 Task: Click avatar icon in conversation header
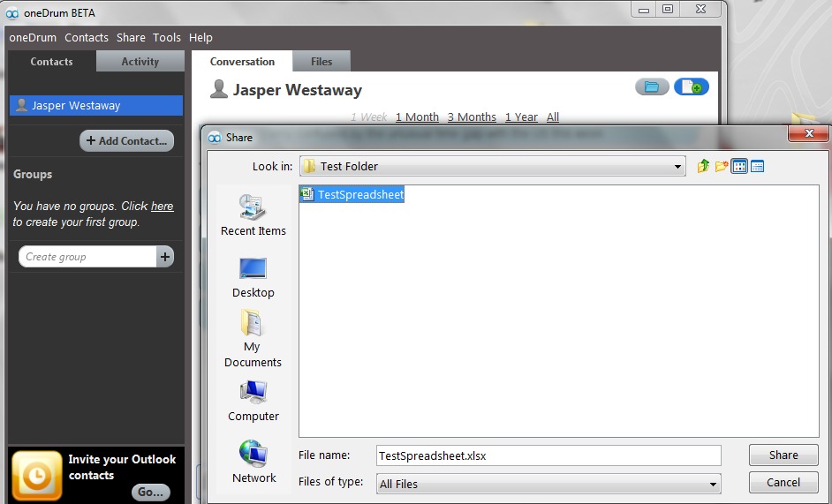click(x=219, y=89)
